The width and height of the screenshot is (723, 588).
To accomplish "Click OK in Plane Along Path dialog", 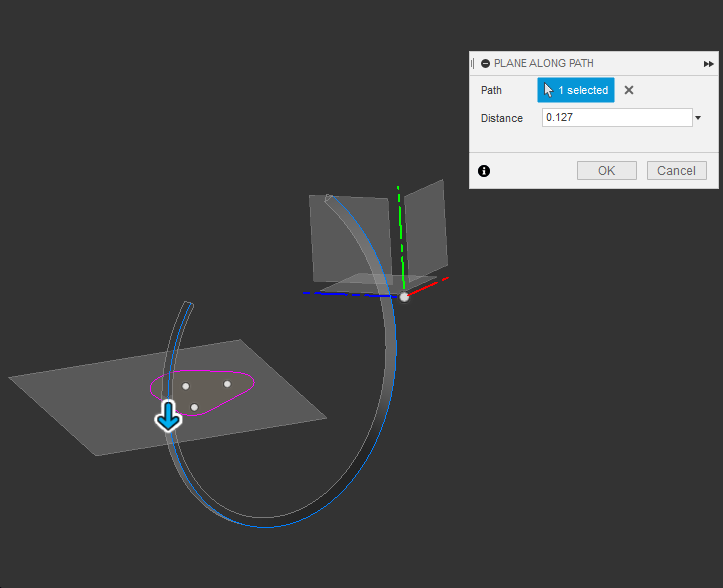I will point(606,171).
